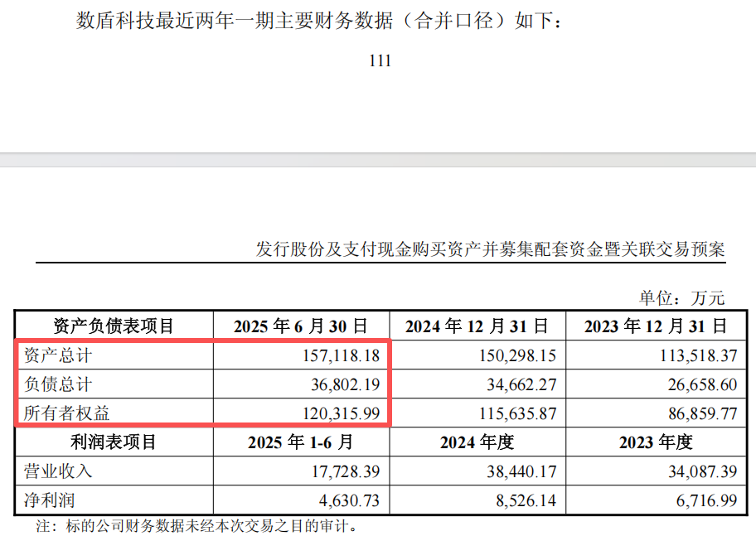
Task: Click the value 86,859.77
Action: pyautogui.click(x=702, y=413)
